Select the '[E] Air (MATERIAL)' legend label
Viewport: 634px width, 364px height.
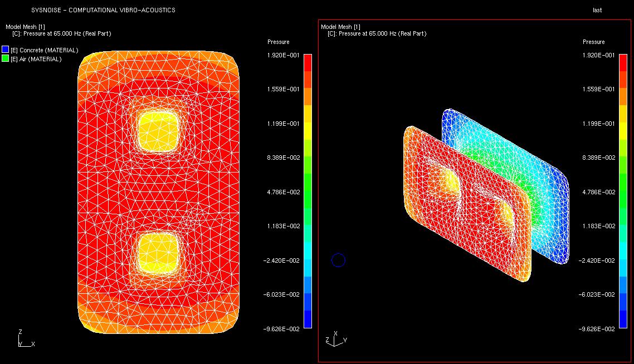point(36,59)
